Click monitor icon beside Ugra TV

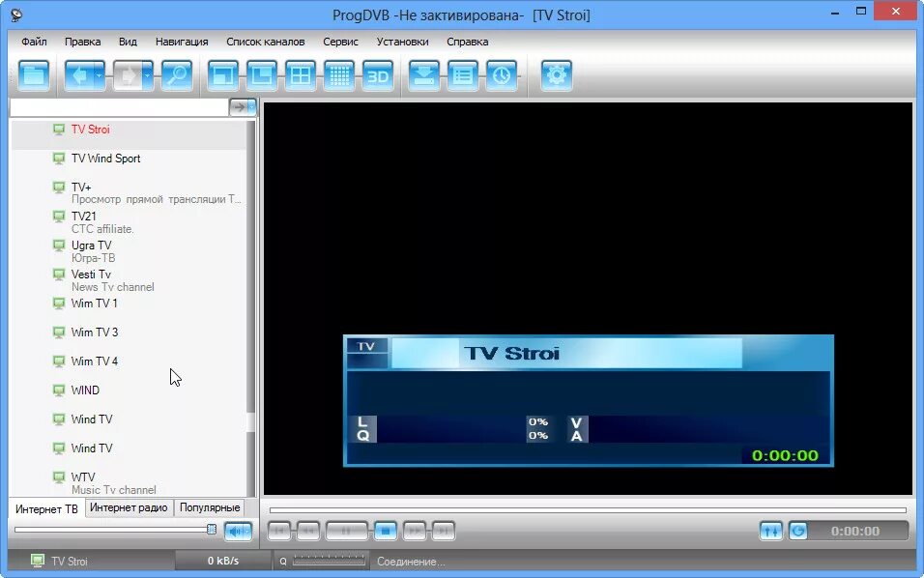pos(58,245)
